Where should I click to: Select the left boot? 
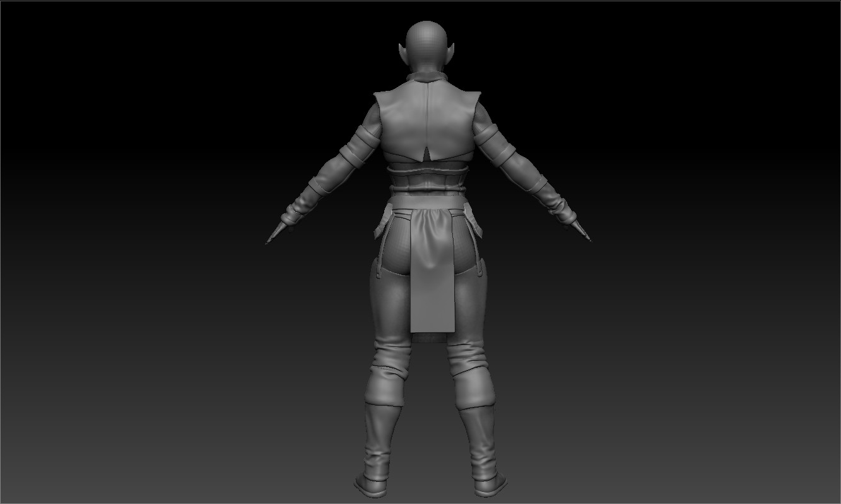pos(379,442)
